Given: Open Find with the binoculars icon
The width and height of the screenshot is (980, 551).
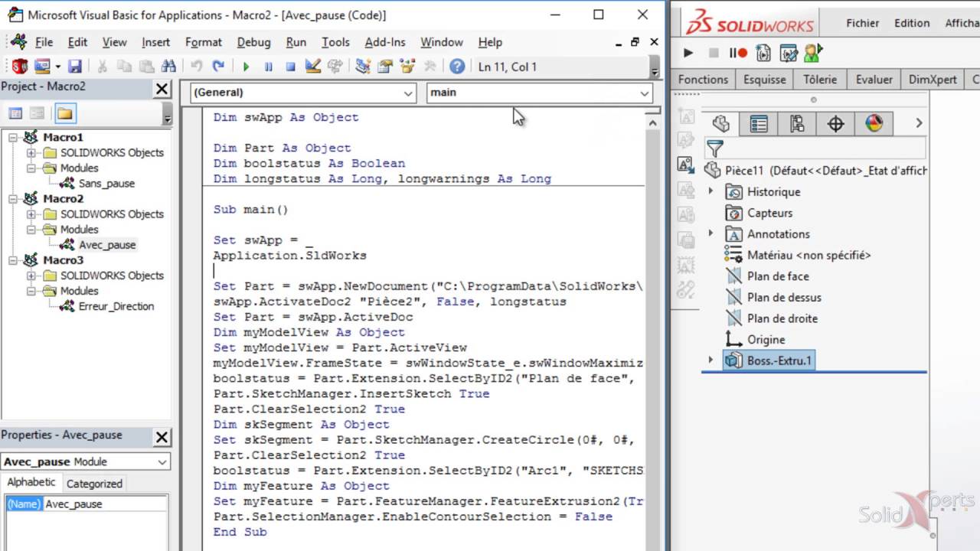Looking at the screenshot, I should click(168, 67).
